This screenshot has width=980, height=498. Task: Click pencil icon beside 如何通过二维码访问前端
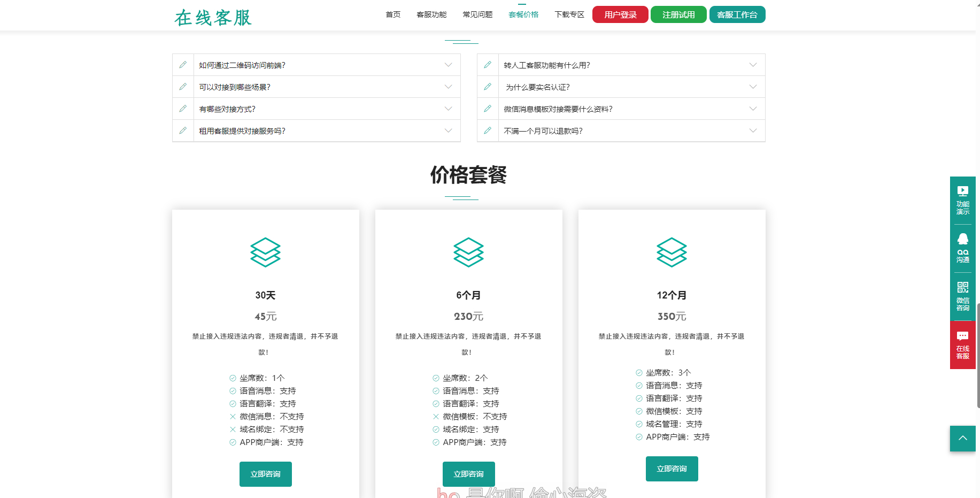tap(183, 65)
